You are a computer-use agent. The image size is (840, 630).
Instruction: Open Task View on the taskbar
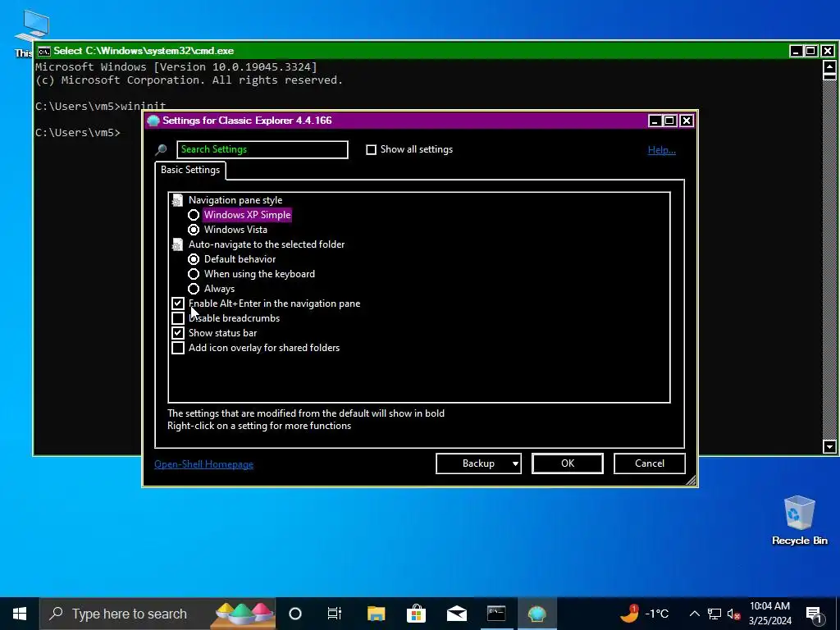[x=335, y=614]
